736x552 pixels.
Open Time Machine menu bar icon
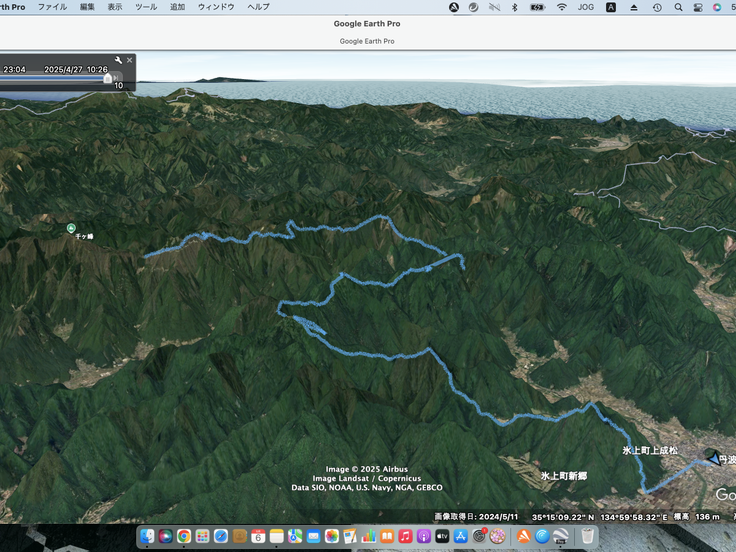click(657, 7)
